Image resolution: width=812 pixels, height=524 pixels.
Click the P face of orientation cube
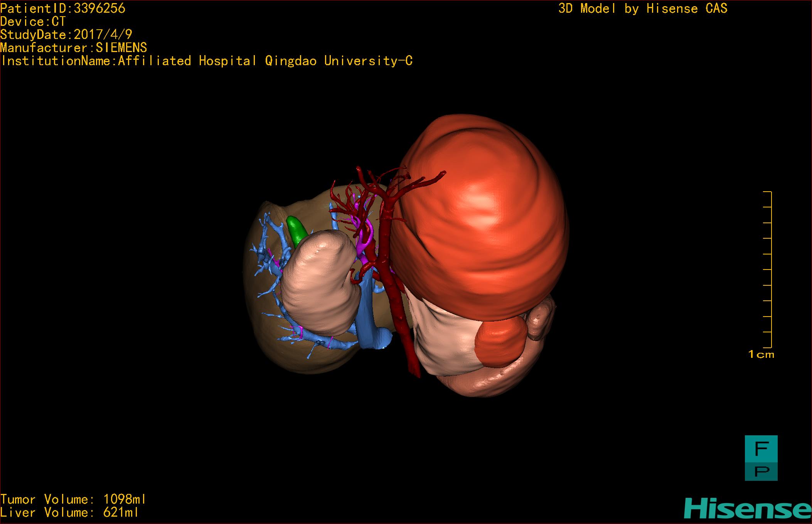[x=761, y=472]
